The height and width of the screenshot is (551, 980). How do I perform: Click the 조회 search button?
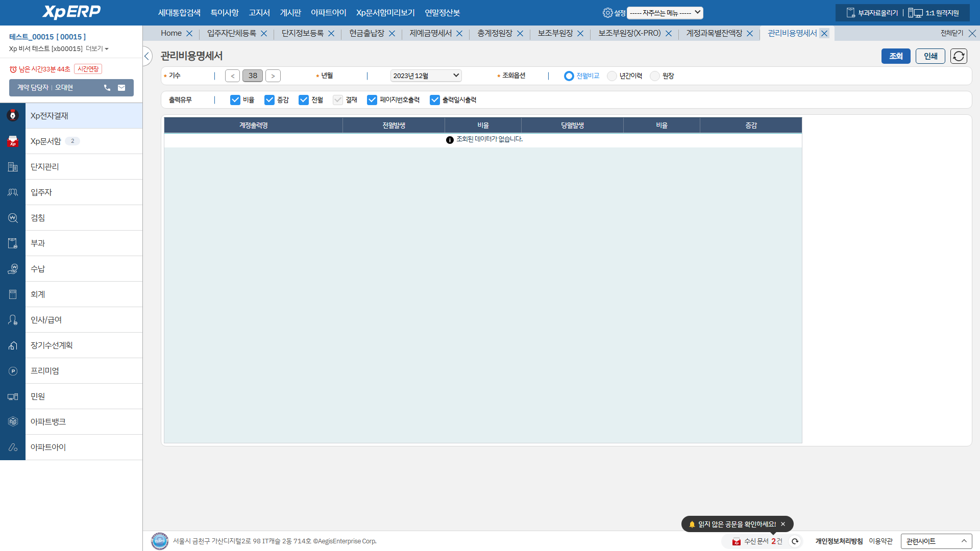895,56
